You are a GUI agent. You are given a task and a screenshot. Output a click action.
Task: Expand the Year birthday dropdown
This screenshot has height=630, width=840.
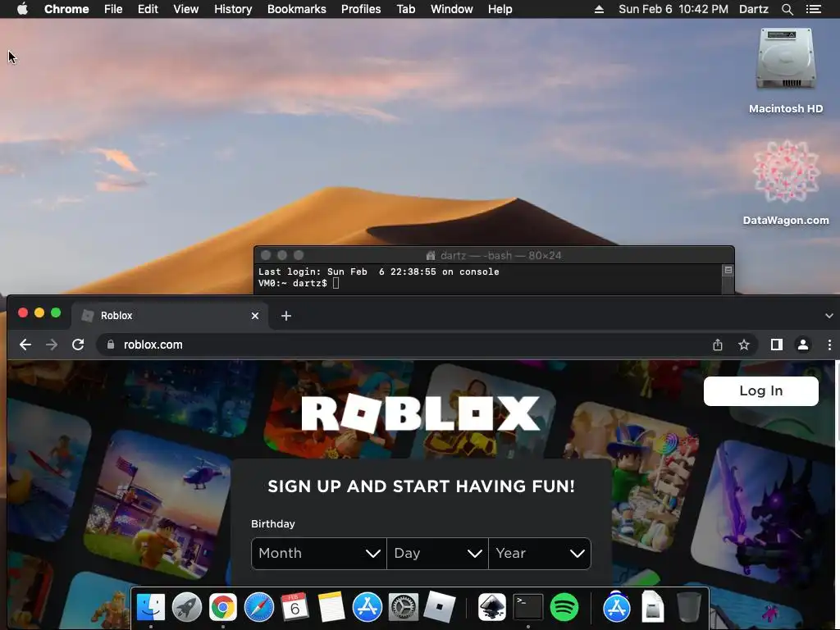tap(540, 554)
